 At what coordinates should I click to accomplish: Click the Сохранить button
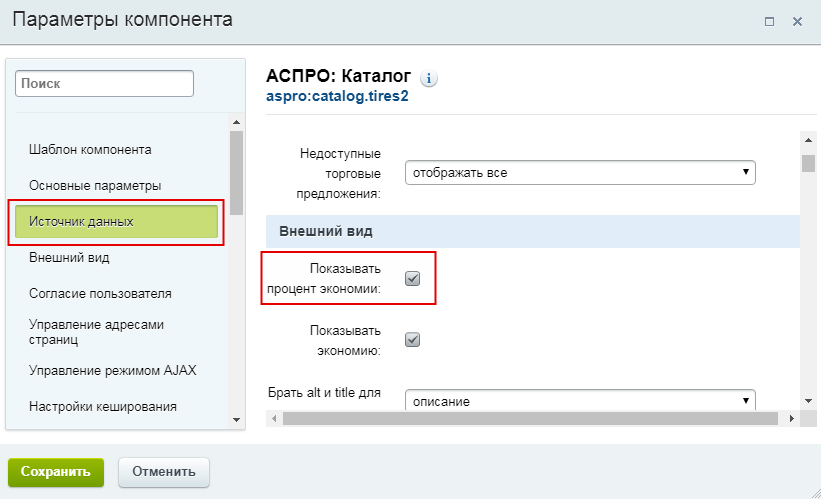coord(56,472)
